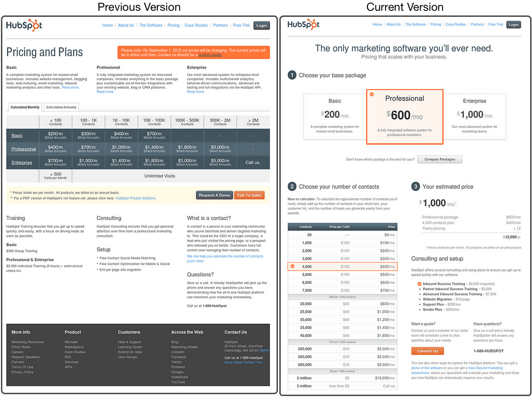The image size is (532, 397).
Task: Click the Enterprise row link in the pricing table
Action: [x=22, y=162]
